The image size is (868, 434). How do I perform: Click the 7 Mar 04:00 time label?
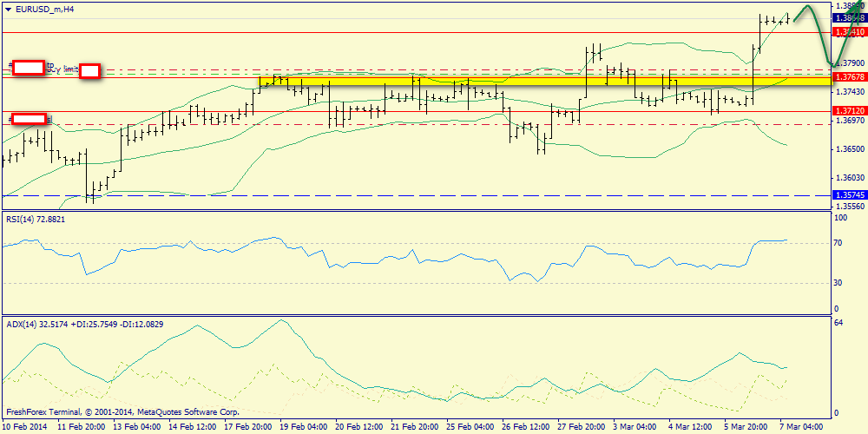802,427
